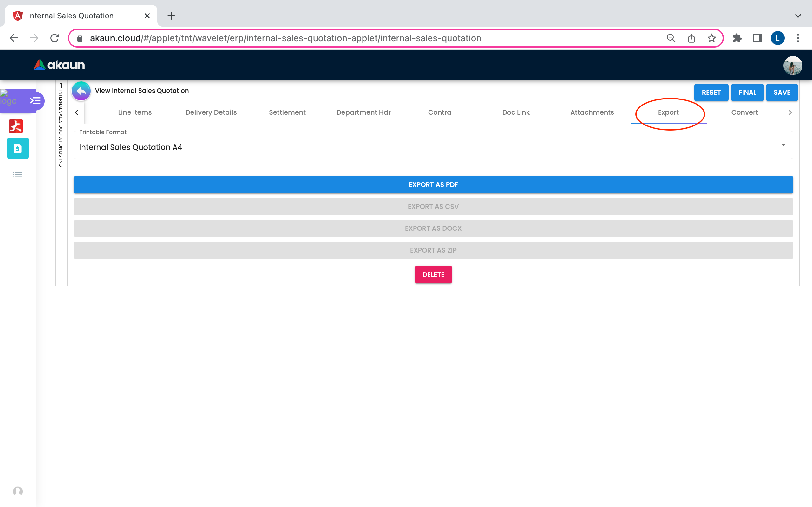Open the red running-figure applet icon

click(x=16, y=126)
